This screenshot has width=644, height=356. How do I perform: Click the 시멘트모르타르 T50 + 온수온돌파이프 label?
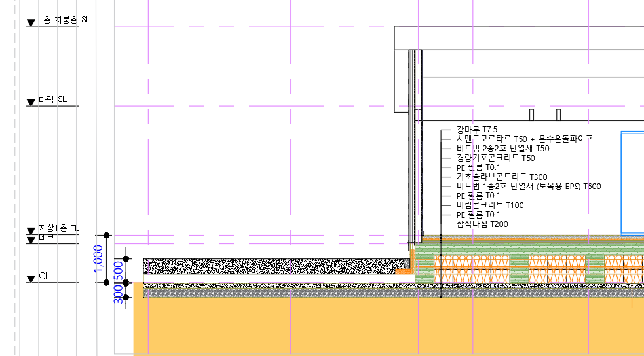pos(524,139)
